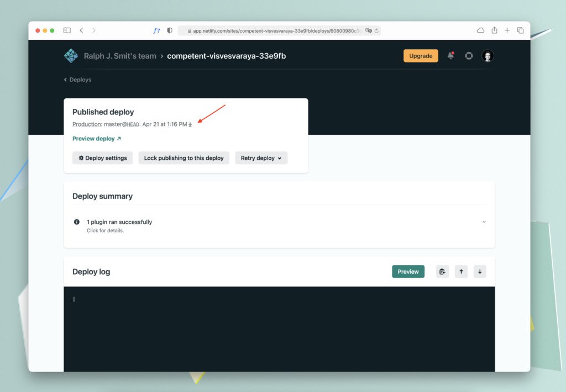This screenshot has height=392, width=566.
Task: Expand the '1 plugin ran successfully' summary
Action: click(x=484, y=222)
